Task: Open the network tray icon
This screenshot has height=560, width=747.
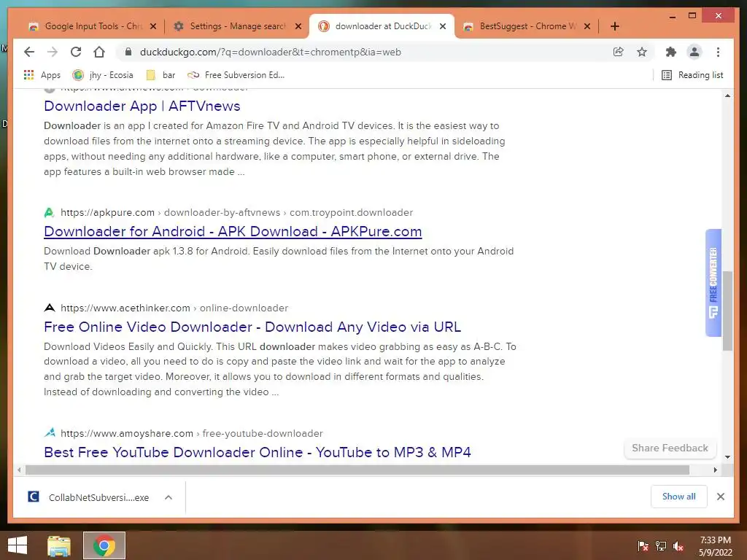Action: coord(661,546)
